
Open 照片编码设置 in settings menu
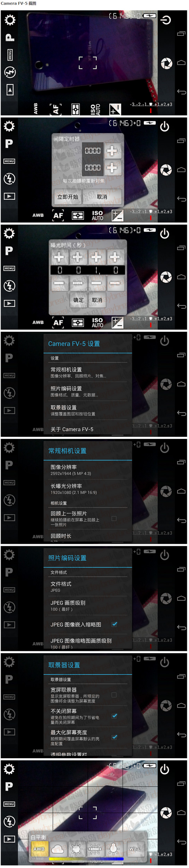click(86, 391)
